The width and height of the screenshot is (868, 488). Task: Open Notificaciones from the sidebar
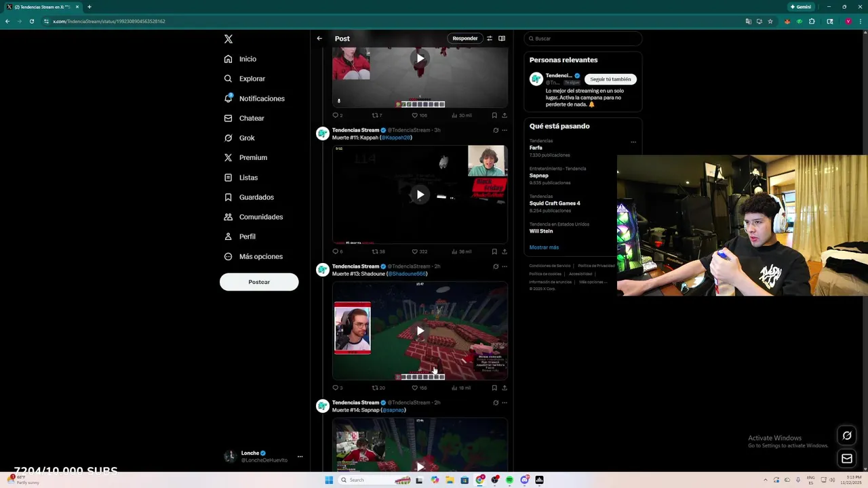point(254,98)
